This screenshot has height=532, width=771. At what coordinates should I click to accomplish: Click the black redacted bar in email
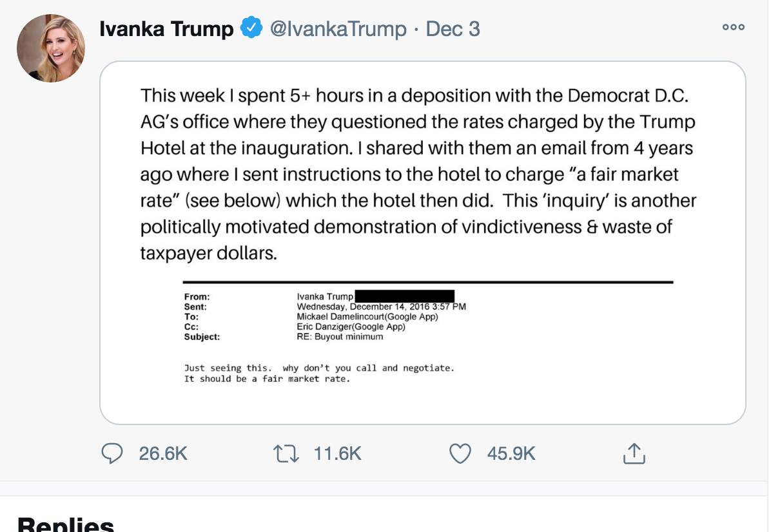point(405,296)
